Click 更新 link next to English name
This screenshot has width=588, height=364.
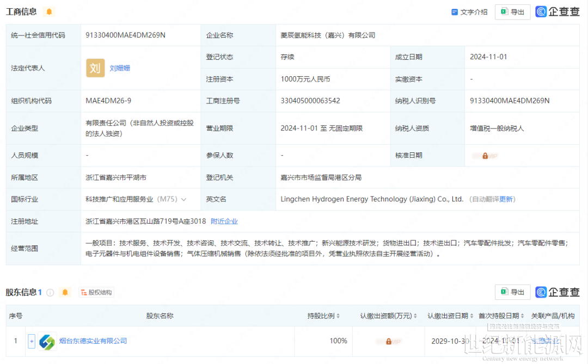pyautogui.click(x=506, y=199)
